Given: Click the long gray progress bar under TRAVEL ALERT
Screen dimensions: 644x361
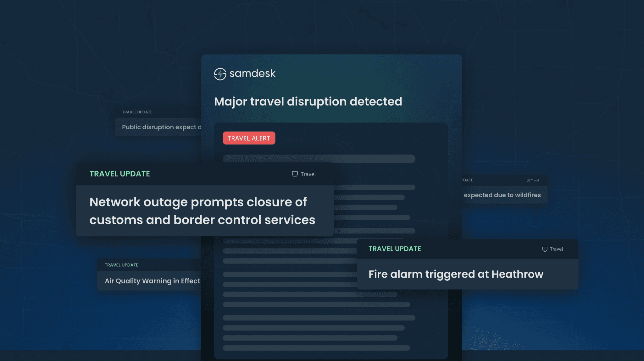Looking at the screenshot, I should pyautogui.click(x=319, y=159).
